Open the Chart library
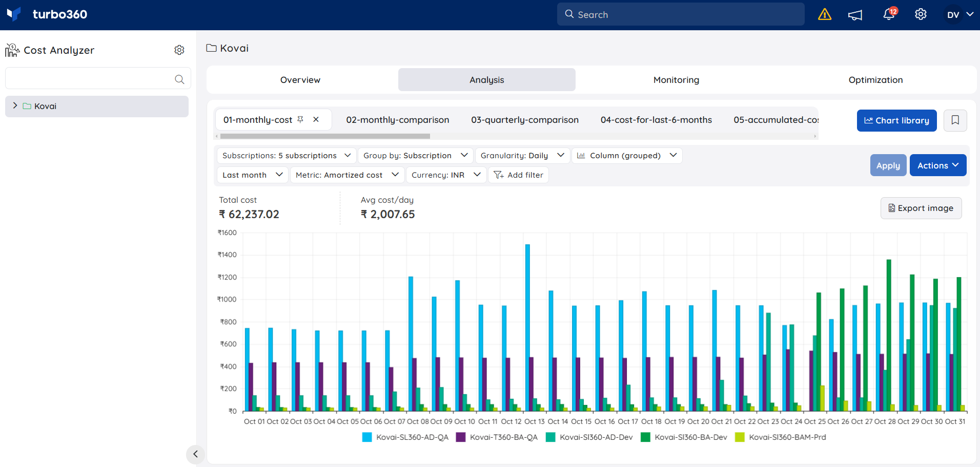The image size is (980, 467). click(896, 120)
